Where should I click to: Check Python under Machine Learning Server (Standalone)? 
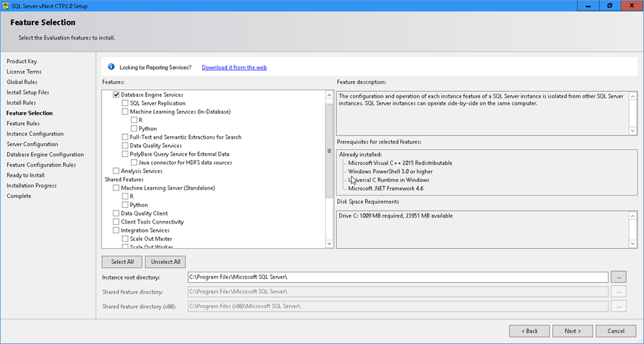pyautogui.click(x=125, y=205)
